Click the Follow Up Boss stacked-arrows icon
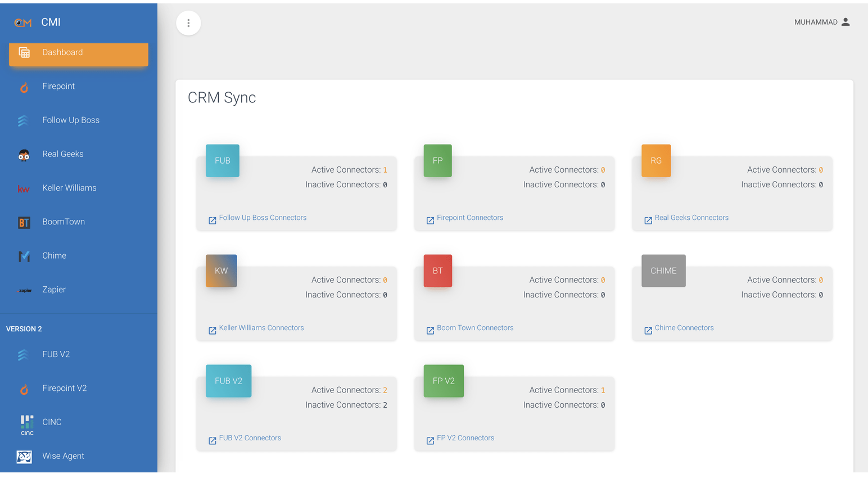The height and width of the screenshot is (487, 868). 23,120
